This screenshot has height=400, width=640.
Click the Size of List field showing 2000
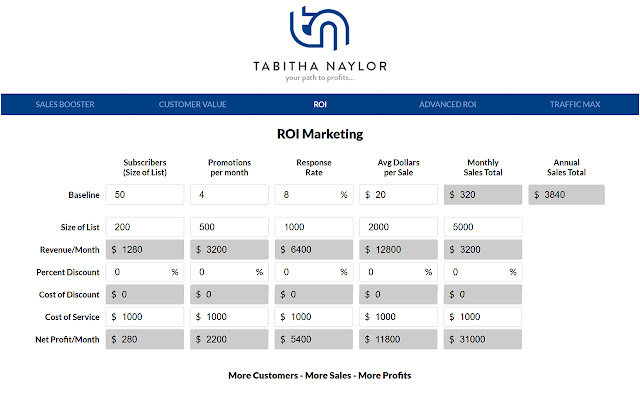click(398, 227)
